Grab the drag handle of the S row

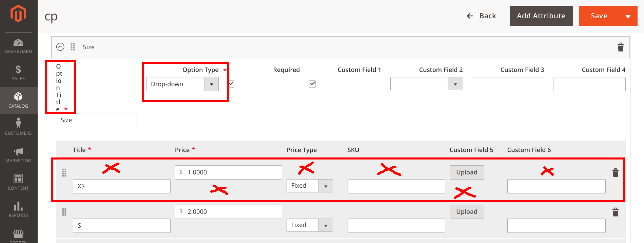[x=64, y=212]
